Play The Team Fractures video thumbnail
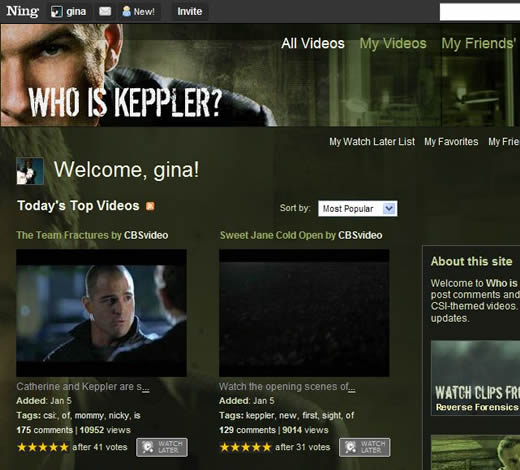520x470 pixels. pyautogui.click(x=101, y=313)
